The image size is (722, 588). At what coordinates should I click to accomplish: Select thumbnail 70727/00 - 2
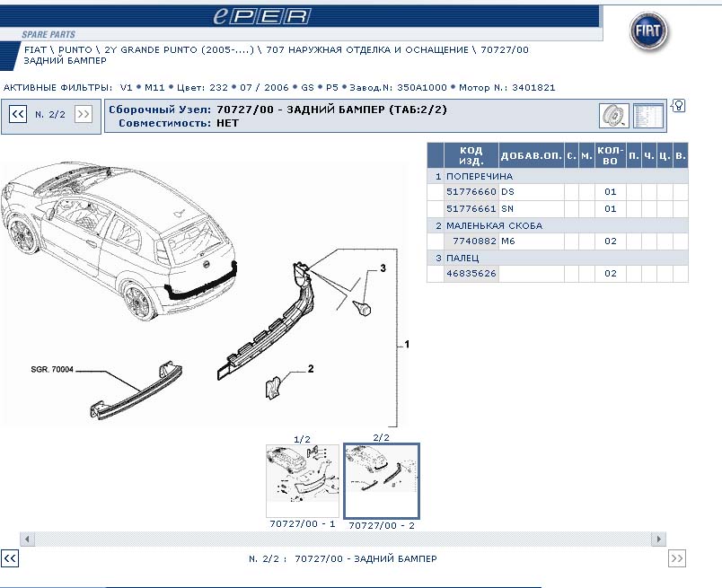381,480
